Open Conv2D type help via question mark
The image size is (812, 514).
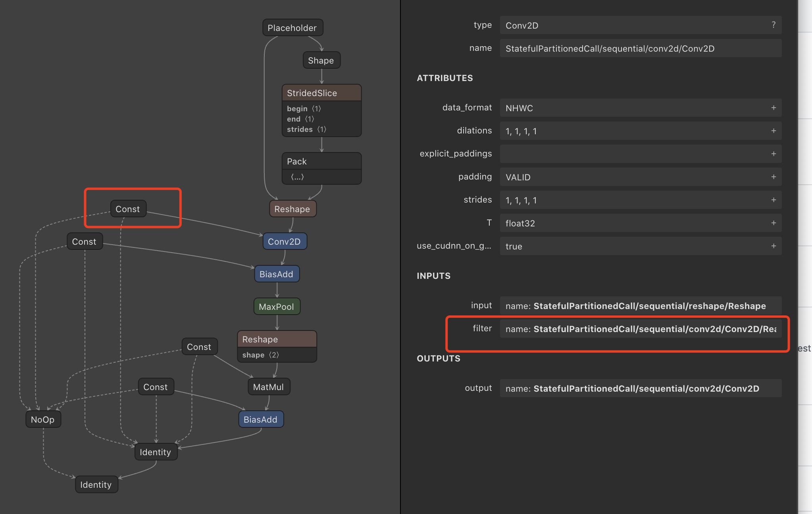tap(773, 25)
